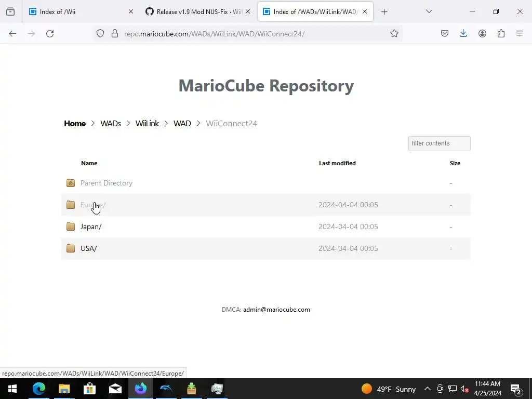Go to Home in the breadcrumb
This screenshot has width=532, height=399.
[75, 124]
